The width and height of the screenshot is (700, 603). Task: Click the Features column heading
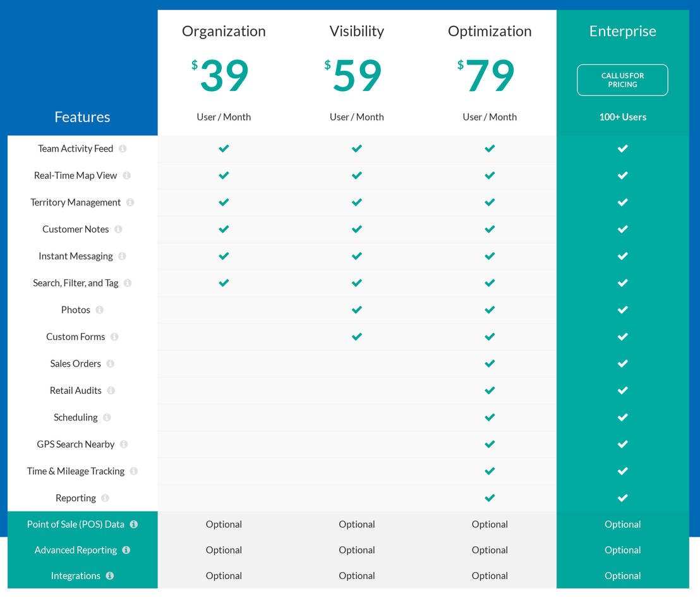[x=82, y=117]
